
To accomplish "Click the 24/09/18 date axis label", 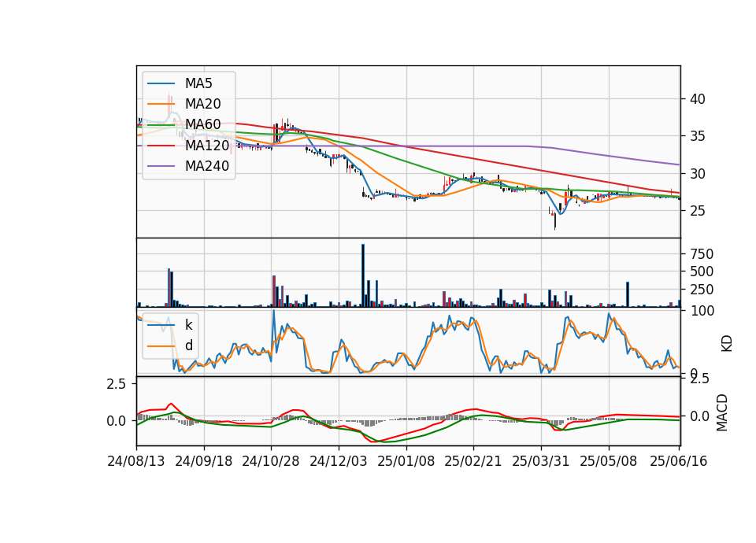I will pos(203,461).
